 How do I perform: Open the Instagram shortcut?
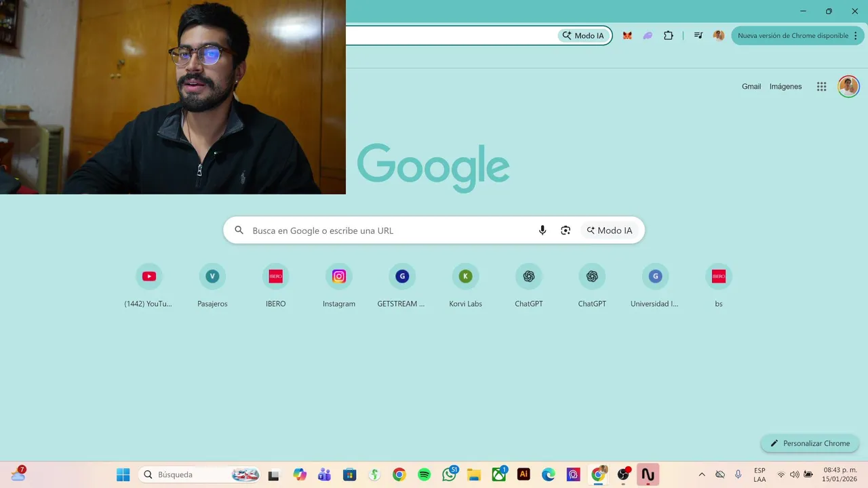[339, 285]
